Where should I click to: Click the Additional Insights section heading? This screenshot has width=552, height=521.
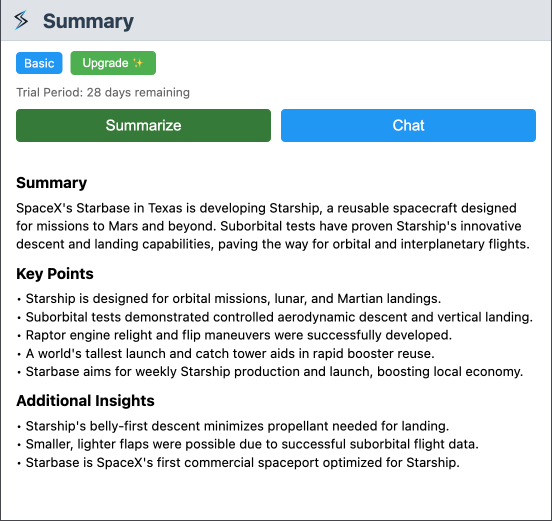tap(85, 401)
